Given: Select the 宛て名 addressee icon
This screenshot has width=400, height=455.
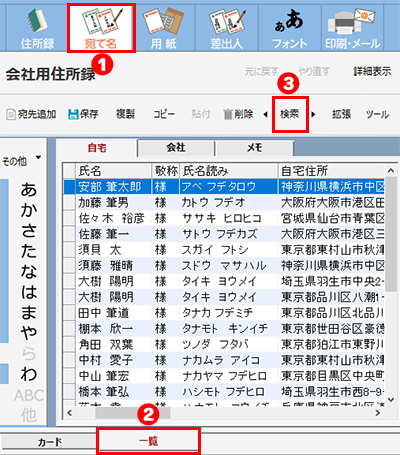Looking at the screenshot, I should 101,28.
